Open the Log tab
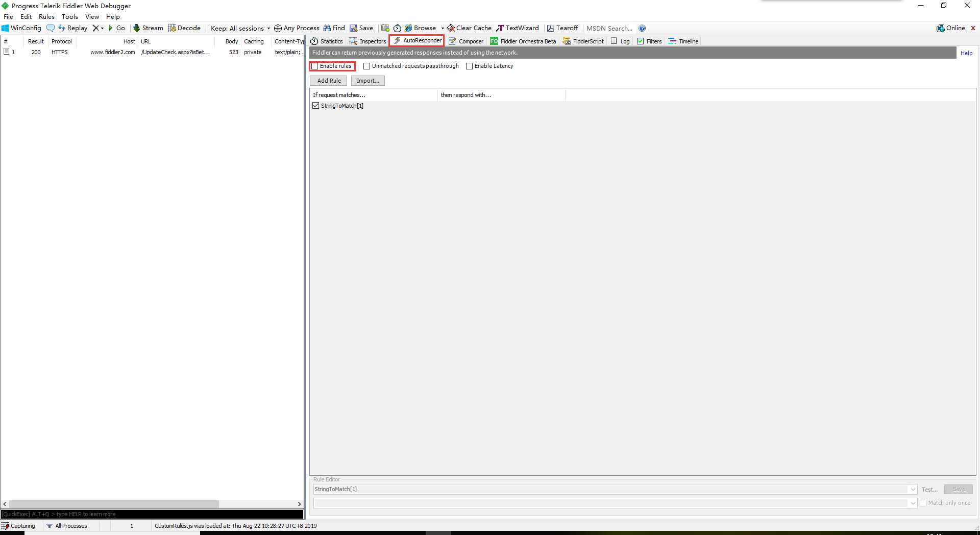Image resolution: width=980 pixels, height=535 pixels. pyautogui.click(x=620, y=41)
